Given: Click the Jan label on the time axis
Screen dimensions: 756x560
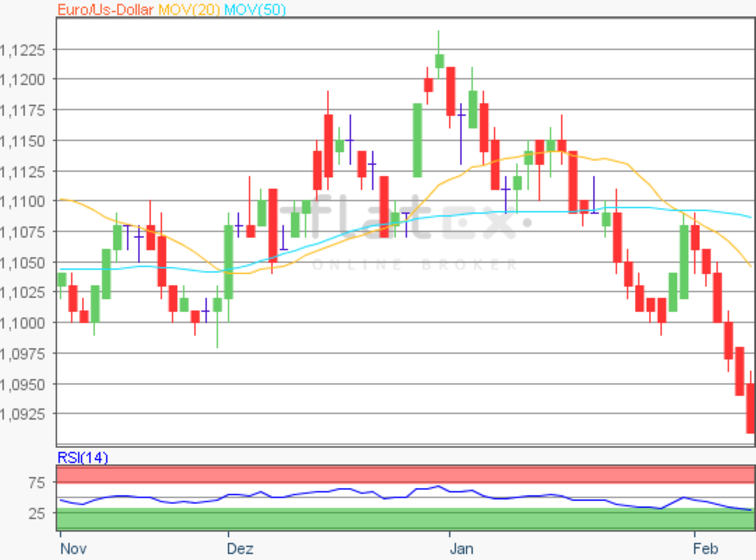Looking at the screenshot, I should point(461,547).
